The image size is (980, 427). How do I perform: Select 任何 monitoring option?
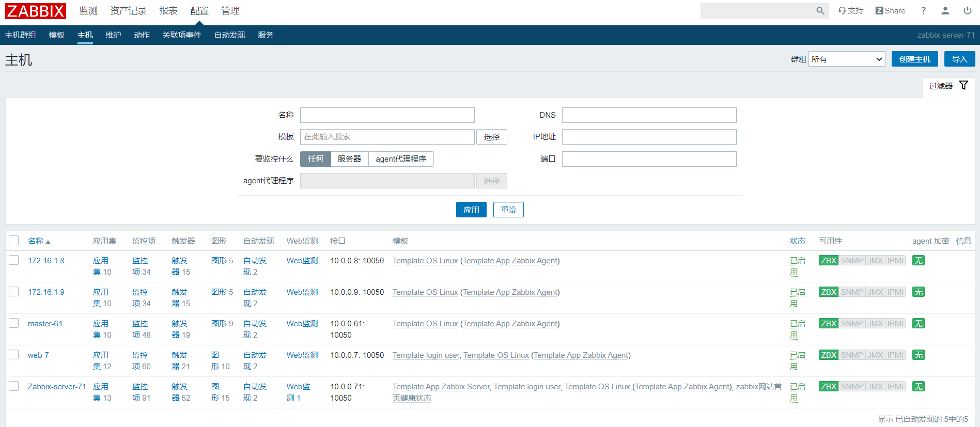(316, 159)
